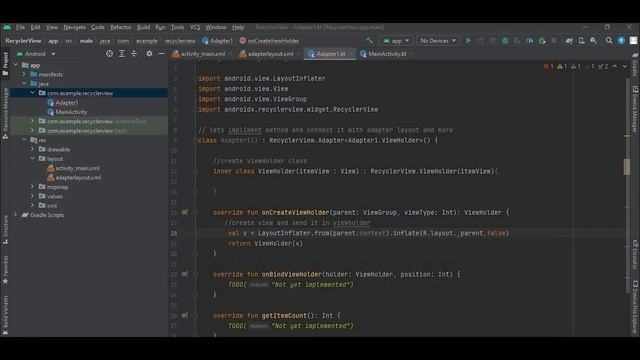The width and height of the screenshot is (640, 360).
Task: Open the Profiler gauge icon in toolbar
Action: [529, 41]
